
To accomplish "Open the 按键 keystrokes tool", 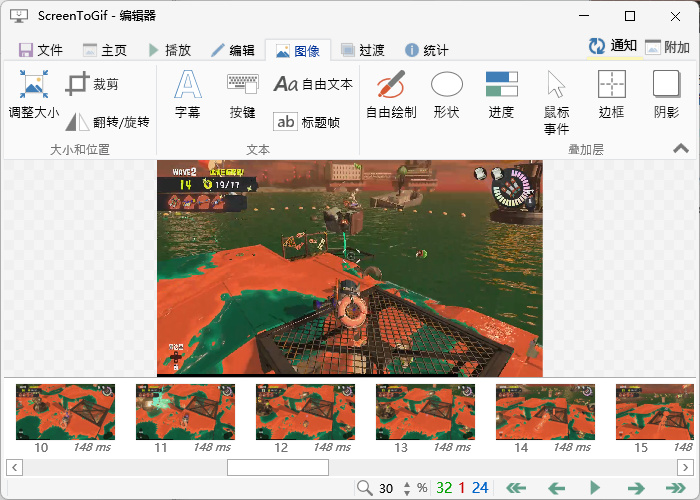I will tap(242, 95).
